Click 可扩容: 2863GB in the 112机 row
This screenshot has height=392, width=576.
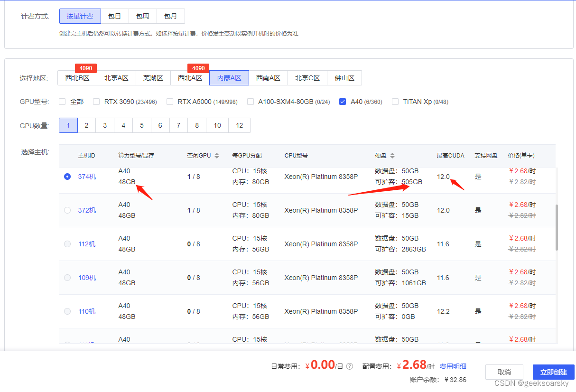point(400,249)
